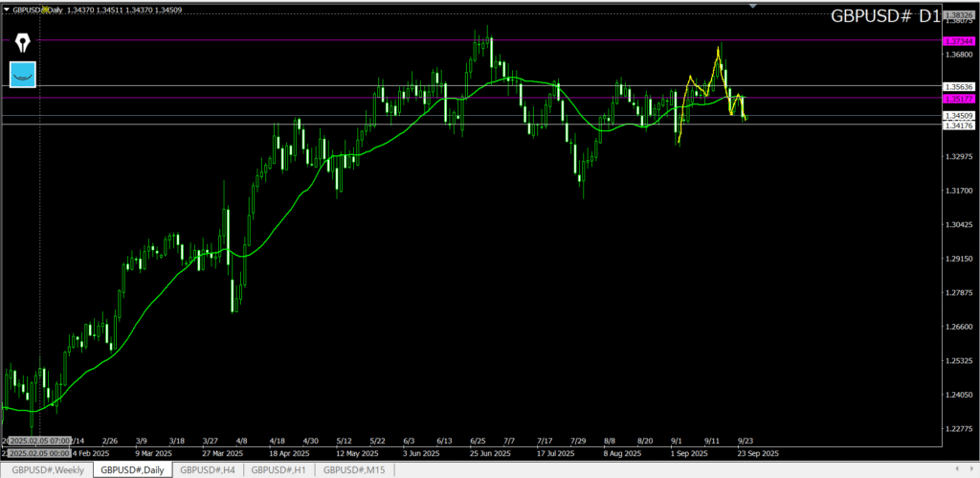Screen dimensions: 980x478
Task: Click the chart shift triangle marker at top
Action: [x=753, y=7]
